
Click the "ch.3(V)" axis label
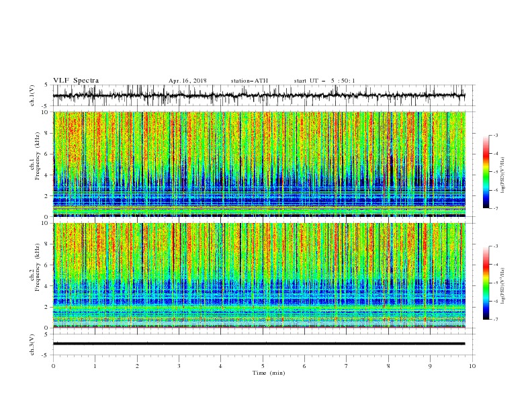32,345
